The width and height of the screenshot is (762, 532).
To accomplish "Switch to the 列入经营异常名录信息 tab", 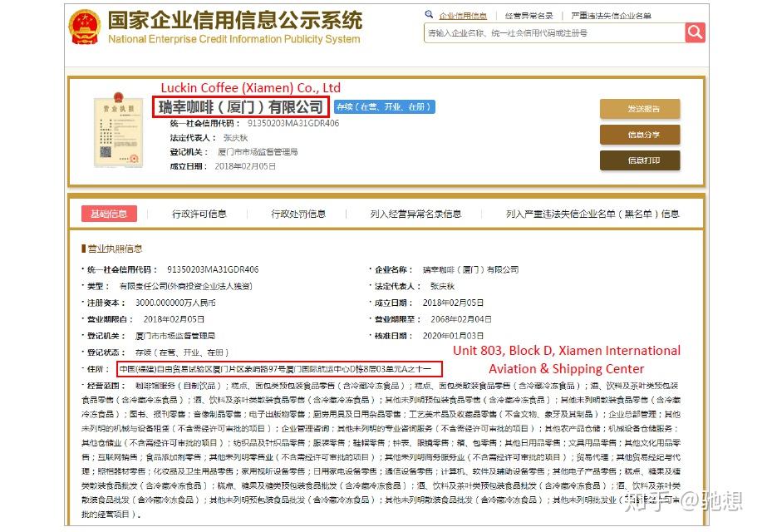I will 415,214.
